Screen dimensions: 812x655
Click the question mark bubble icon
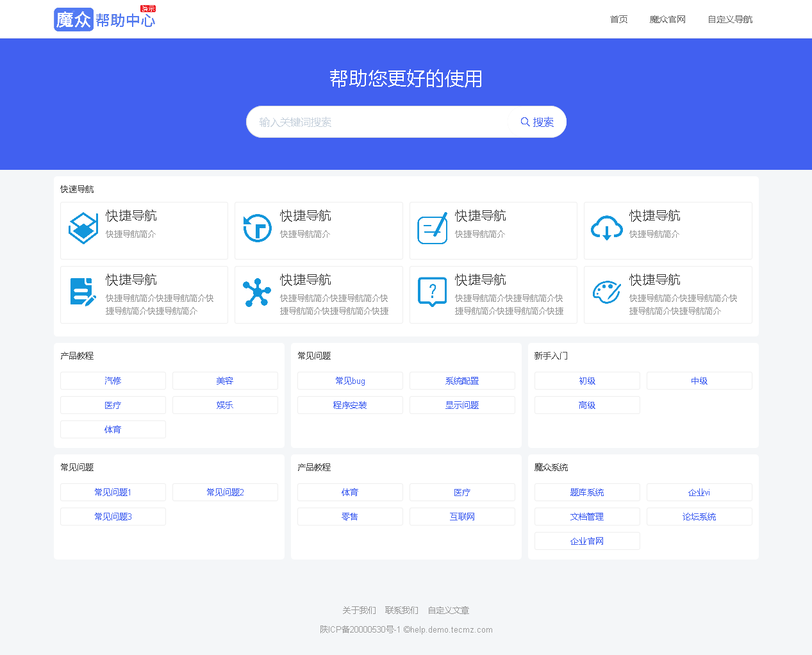[x=432, y=292]
